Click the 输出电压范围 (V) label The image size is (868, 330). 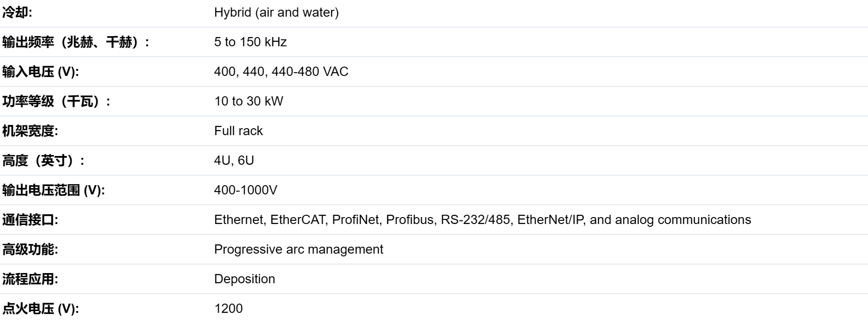click(x=54, y=191)
